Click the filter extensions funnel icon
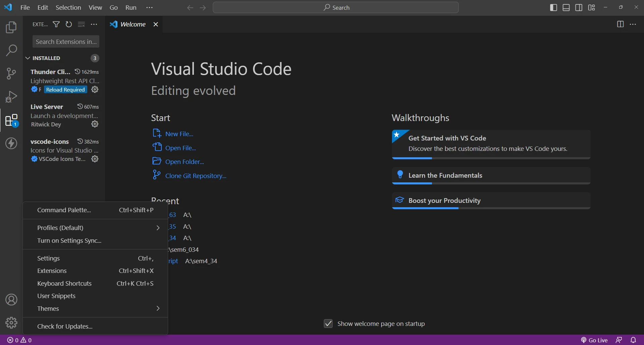The width and height of the screenshot is (644, 345). pyautogui.click(x=56, y=24)
